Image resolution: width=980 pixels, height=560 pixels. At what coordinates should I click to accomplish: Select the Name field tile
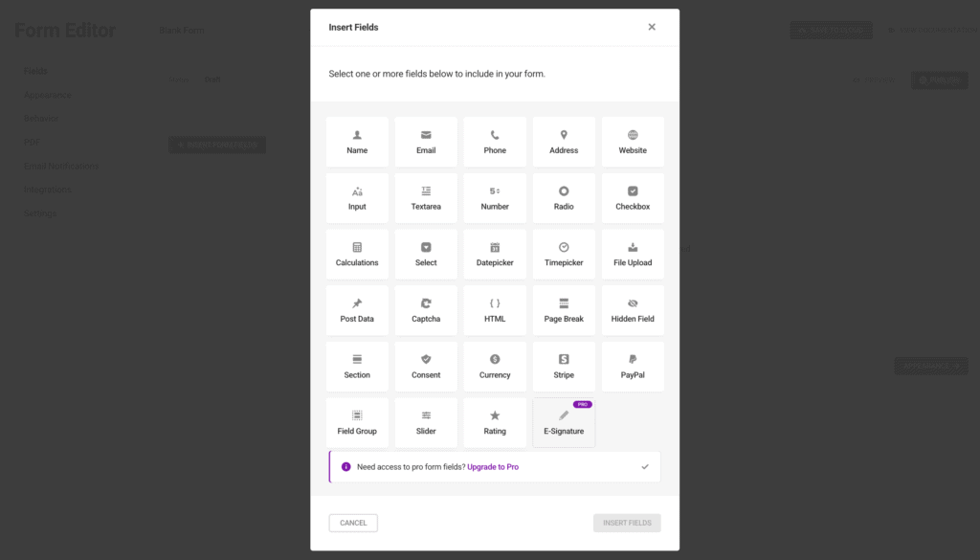pyautogui.click(x=357, y=142)
